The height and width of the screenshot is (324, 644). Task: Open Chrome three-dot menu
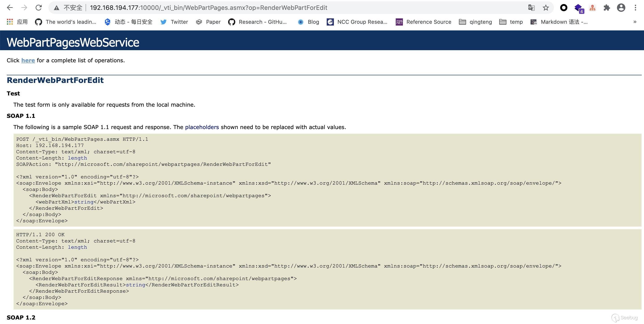pos(635,7)
